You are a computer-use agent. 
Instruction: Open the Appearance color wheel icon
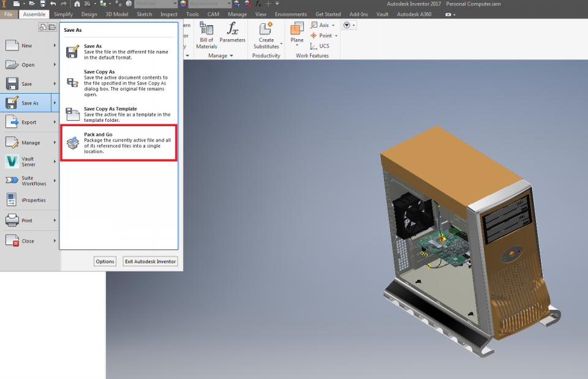[183, 4]
